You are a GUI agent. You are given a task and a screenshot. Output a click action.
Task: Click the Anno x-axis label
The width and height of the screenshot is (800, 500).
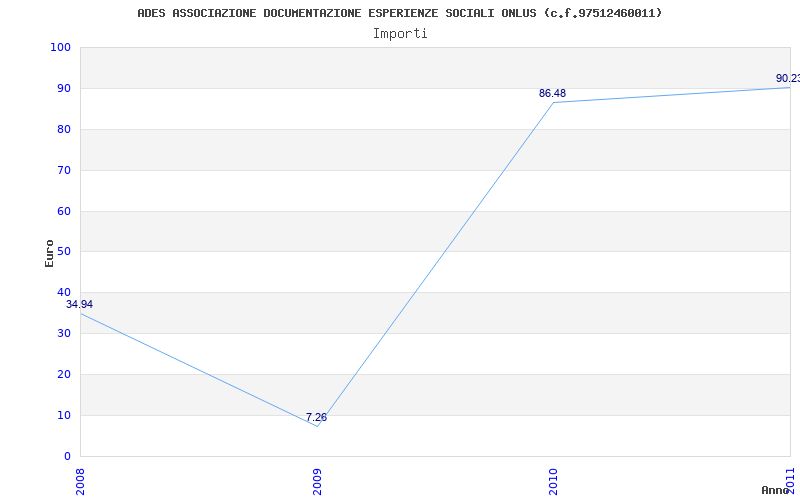[776, 490]
